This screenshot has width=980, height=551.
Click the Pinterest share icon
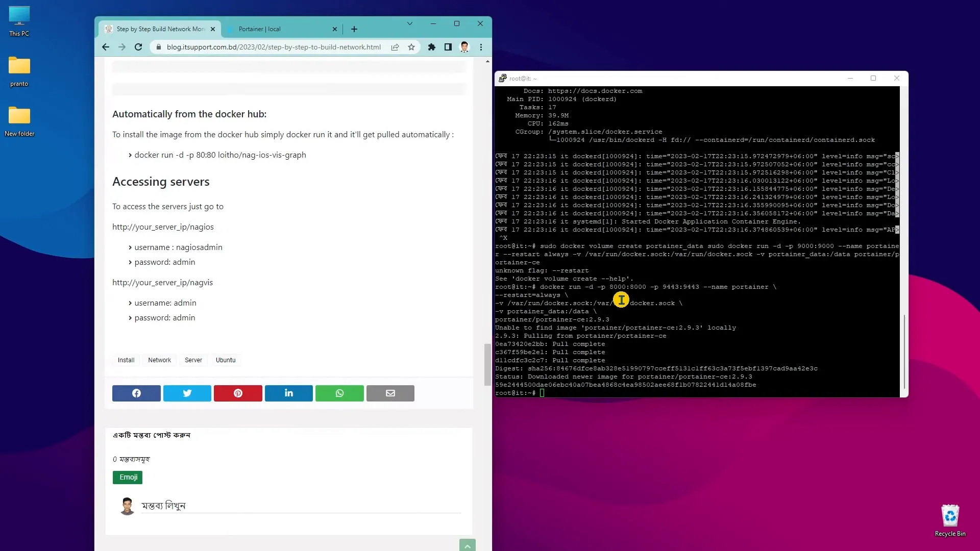(237, 393)
